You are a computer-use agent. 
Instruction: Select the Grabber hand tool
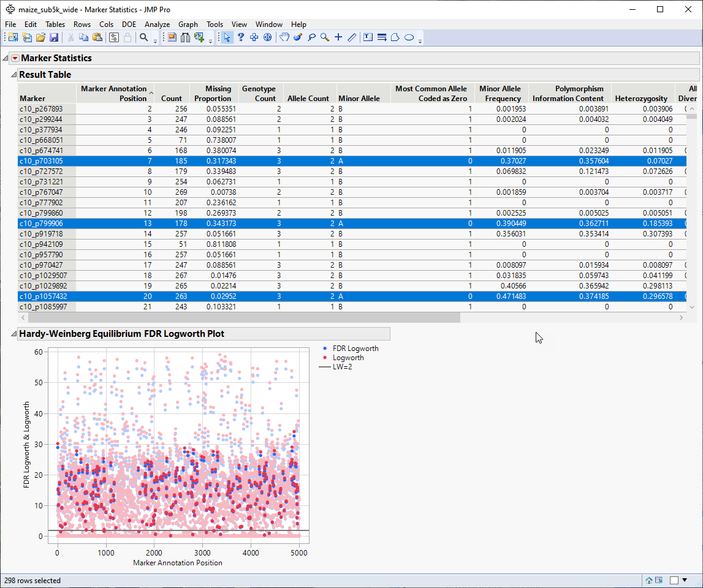pyautogui.click(x=284, y=37)
